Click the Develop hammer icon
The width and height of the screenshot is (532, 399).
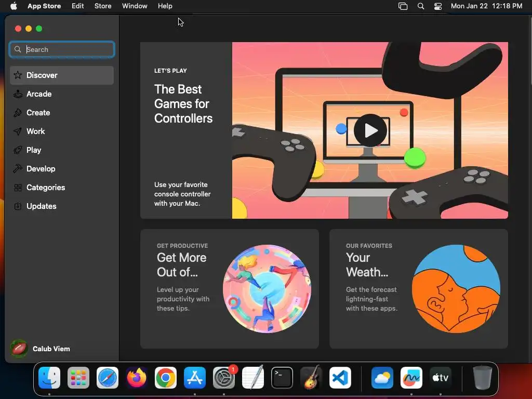(18, 169)
